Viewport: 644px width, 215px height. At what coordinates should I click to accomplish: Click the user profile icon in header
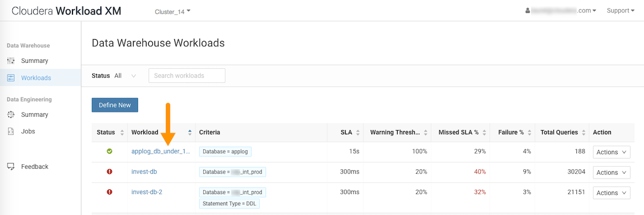(x=528, y=11)
